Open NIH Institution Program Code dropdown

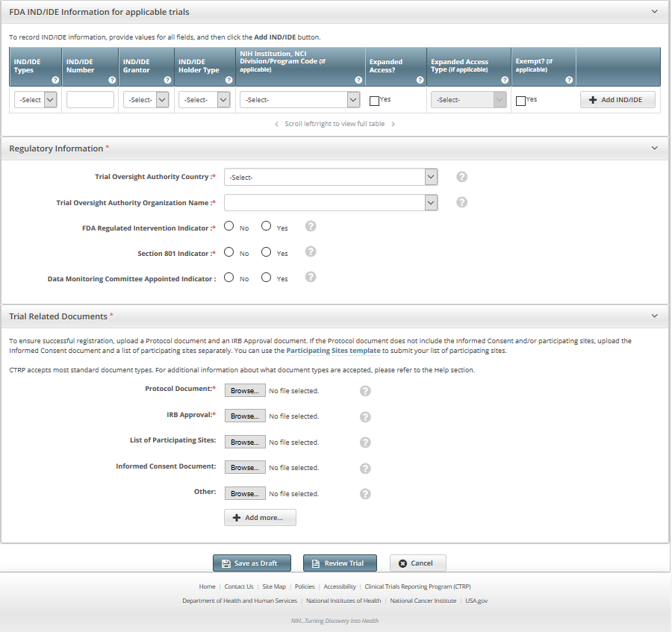(x=299, y=100)
